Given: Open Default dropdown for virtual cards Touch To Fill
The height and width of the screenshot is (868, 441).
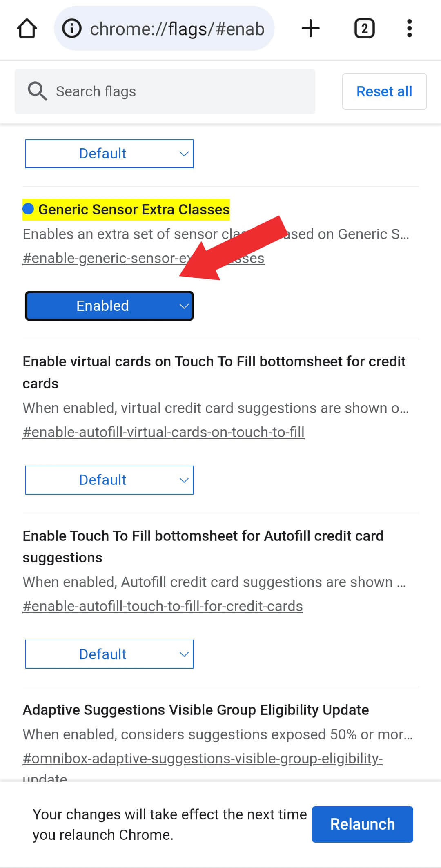Looking at the screenshot, I should 109,480.
